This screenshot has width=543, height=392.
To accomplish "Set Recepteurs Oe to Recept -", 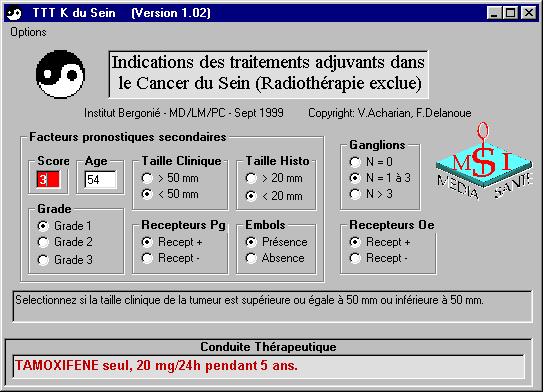I will [379, 258].
